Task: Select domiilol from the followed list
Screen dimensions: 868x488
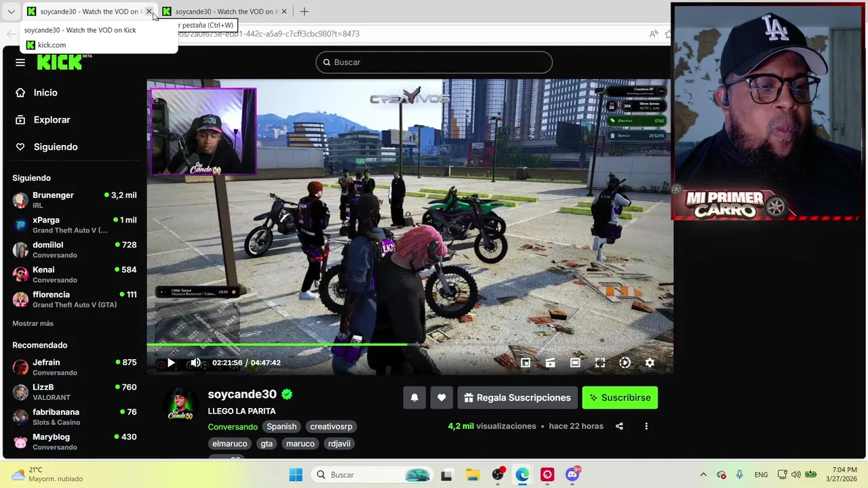Action: [x=75, y=249]
